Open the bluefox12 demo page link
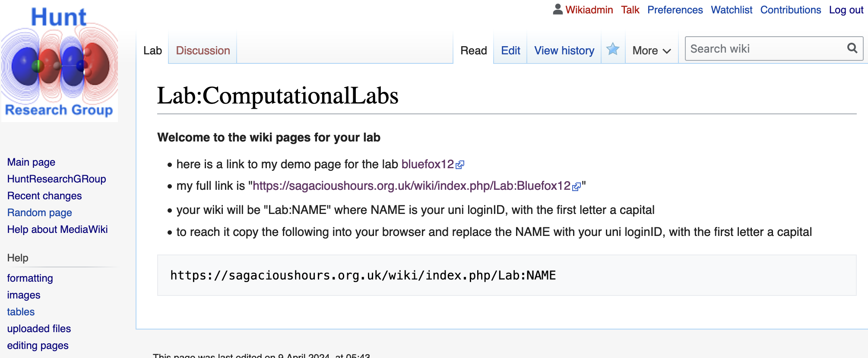868x358 pixels. [x=428, y=164]
